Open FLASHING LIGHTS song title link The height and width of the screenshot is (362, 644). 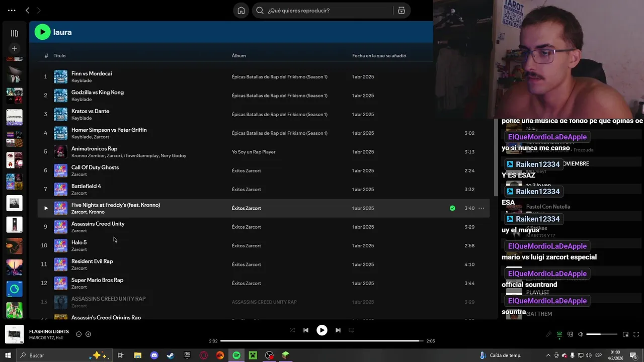49,332
